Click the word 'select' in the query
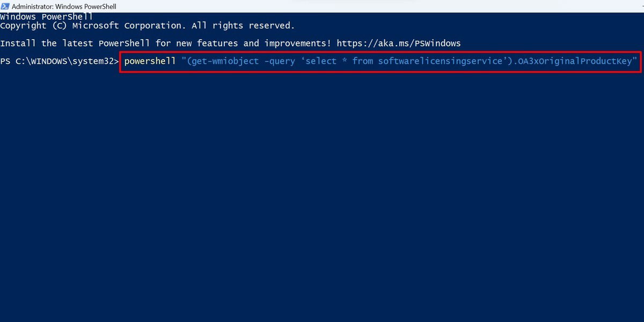The height and width of the screenshot is (322, 644). coord(320,61)
